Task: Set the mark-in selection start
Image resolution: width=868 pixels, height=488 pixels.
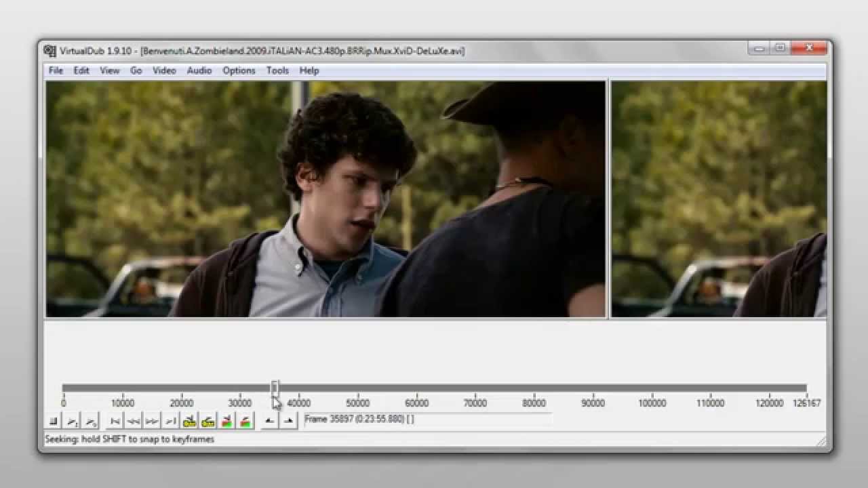Action: click(270, 422)
